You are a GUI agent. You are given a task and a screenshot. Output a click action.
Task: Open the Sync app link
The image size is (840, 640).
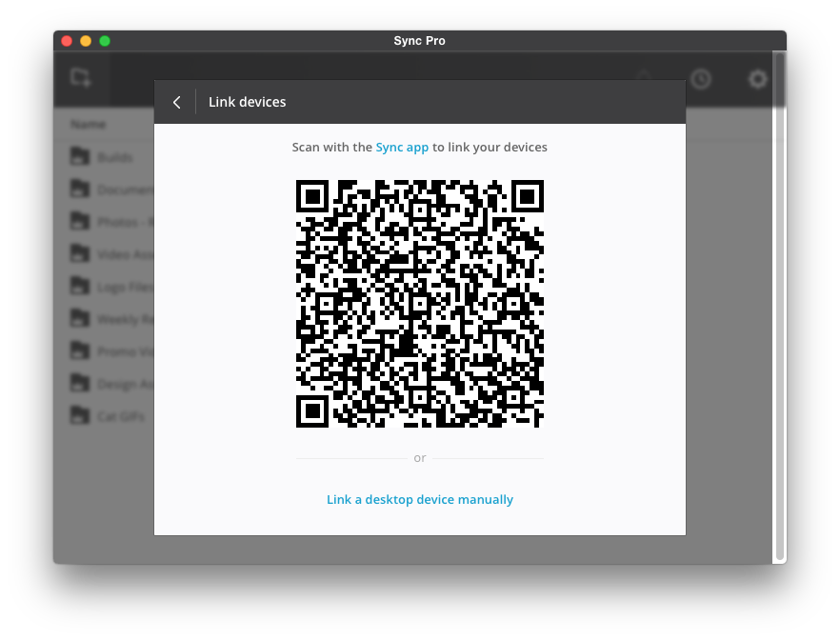pyautogui.click(x=402, y=148)
